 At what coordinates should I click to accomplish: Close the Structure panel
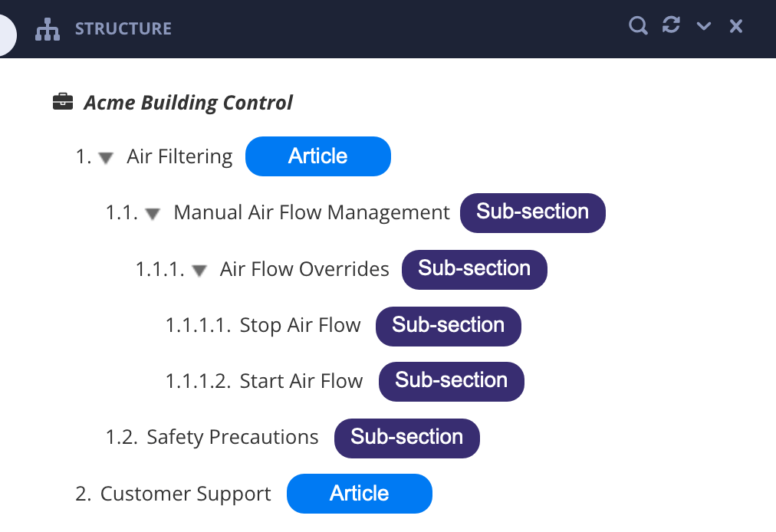[x=735, y=25]
